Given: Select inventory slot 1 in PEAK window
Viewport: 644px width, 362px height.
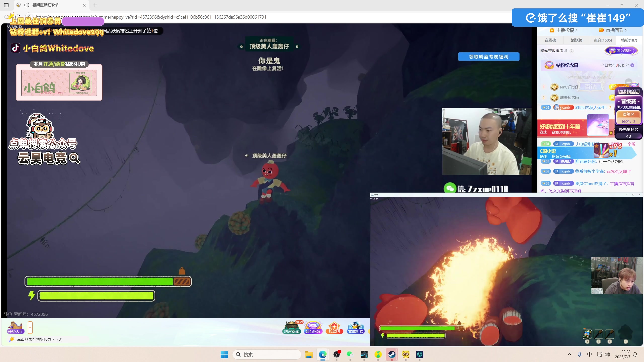Looking at the screenshot, I should click(x=587, y=334).
